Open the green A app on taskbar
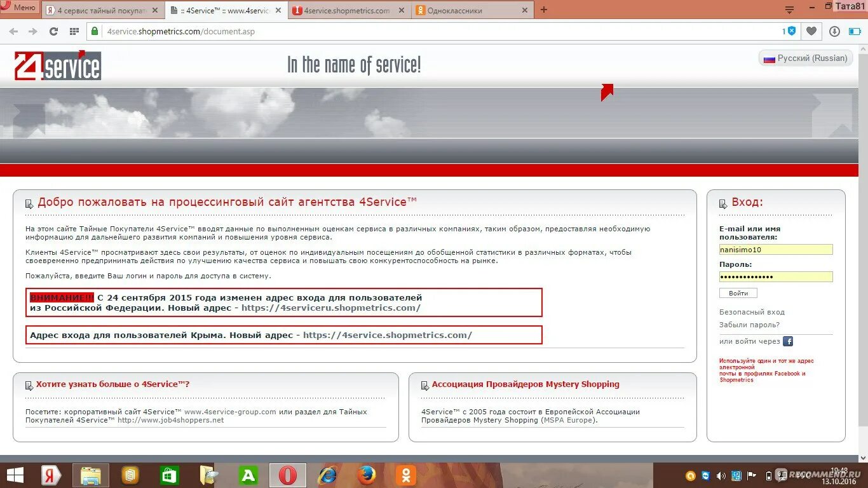The height and width of the screenshot is (488, 868). coord(248,475)
